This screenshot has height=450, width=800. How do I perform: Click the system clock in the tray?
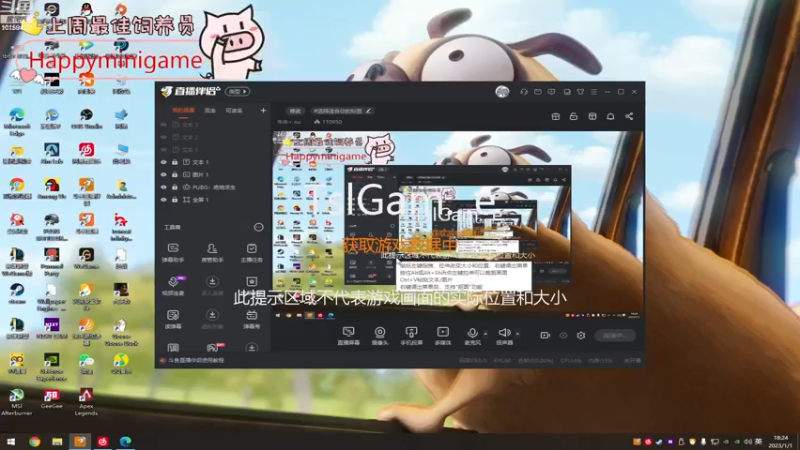pyautogui.click(x=781, y=441)
